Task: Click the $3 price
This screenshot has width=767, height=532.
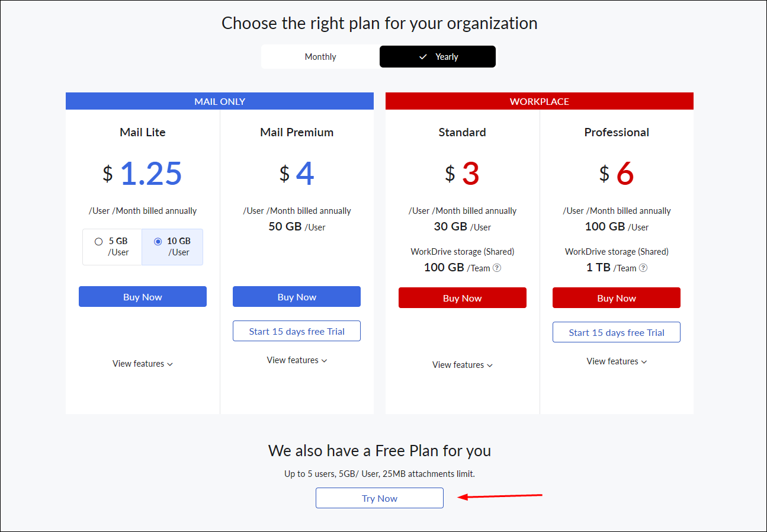Action: [463, 173]
